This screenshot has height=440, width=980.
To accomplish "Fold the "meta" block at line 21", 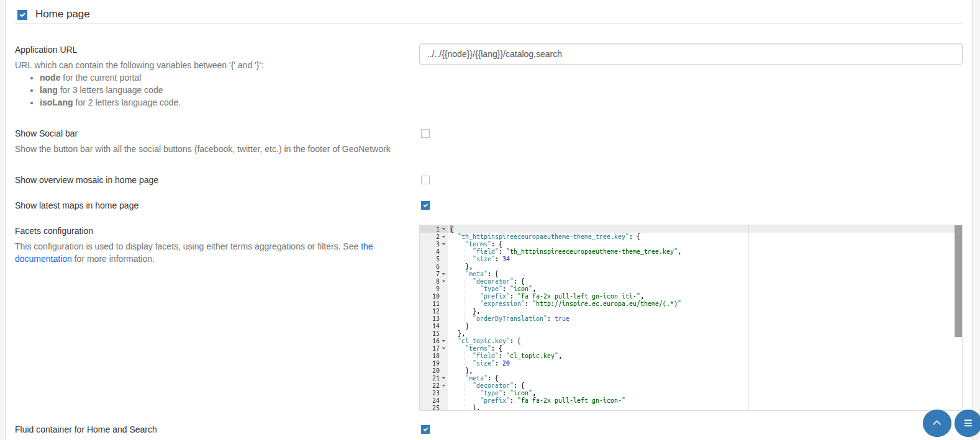I will (x=443, y=379).
